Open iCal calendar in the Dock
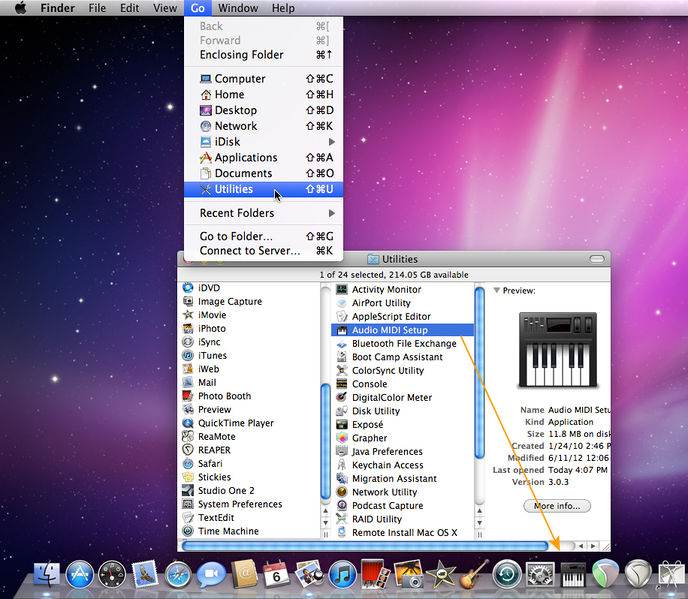The image size is (688, 599). (276, 574)
